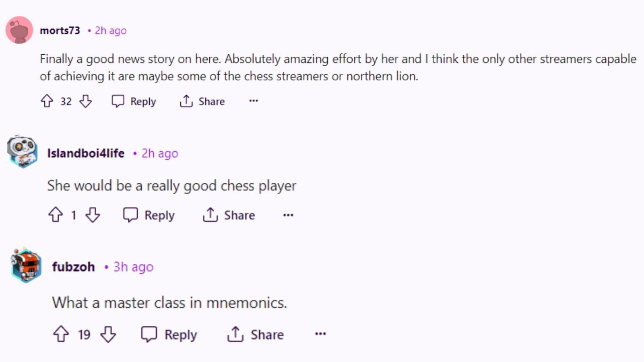Click the Share icon on Islandboi4life's comment
This screenshot has height=362, width=644.
(210, 215)
